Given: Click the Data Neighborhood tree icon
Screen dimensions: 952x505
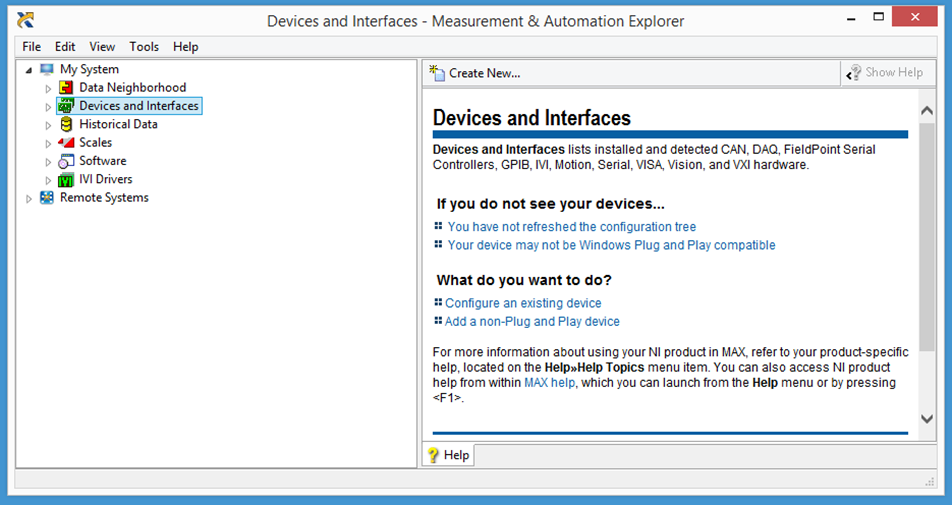Looking at the screenshot, I should tap(66, 88).
